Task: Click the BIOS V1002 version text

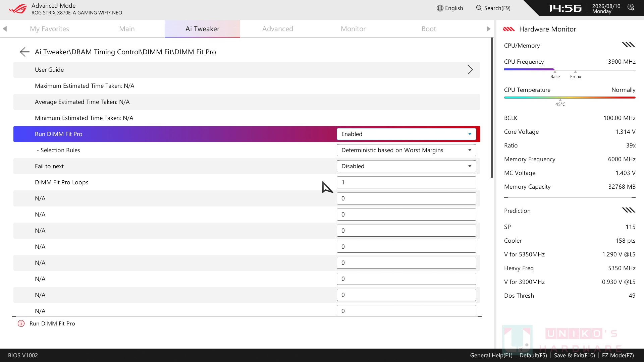Action: click(23, 355)
